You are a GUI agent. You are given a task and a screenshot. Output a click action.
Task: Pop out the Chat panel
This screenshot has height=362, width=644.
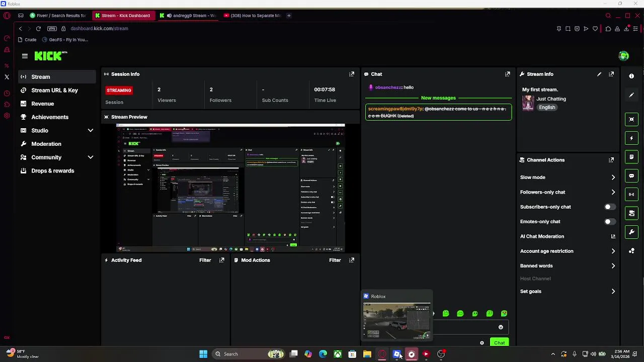(508, 74)
